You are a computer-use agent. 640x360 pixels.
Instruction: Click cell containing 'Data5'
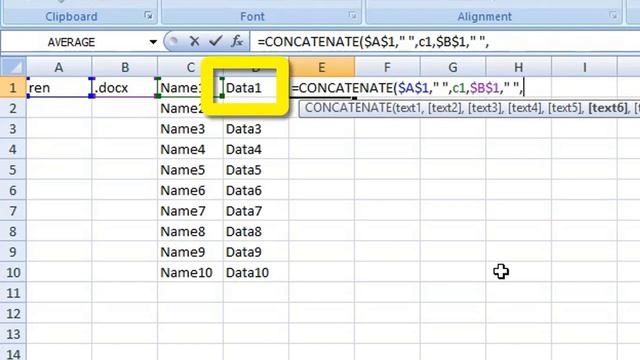[x=256, y=170]
